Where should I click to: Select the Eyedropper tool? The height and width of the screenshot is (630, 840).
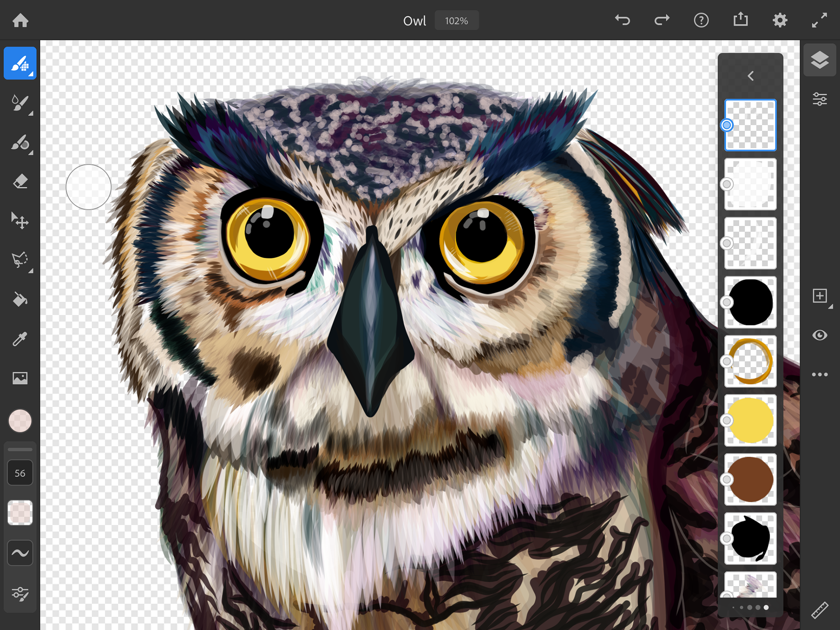pyautogui.click(x=20, y=339)
